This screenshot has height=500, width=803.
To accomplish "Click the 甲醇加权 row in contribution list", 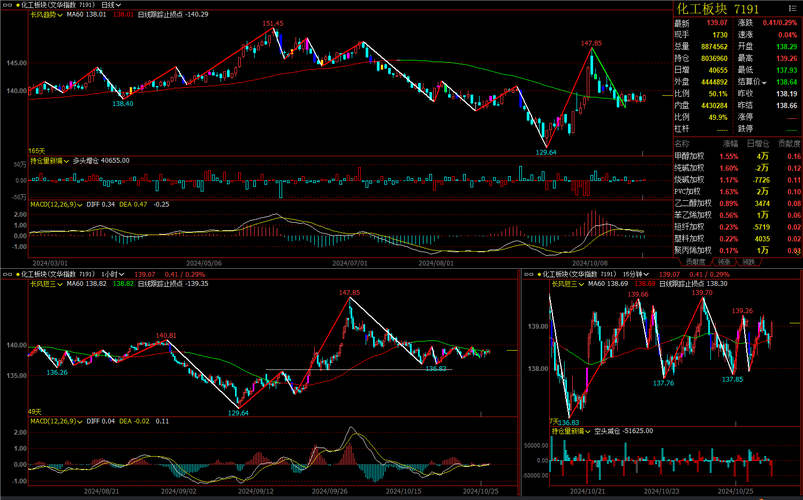I will [x=691, y=156].
